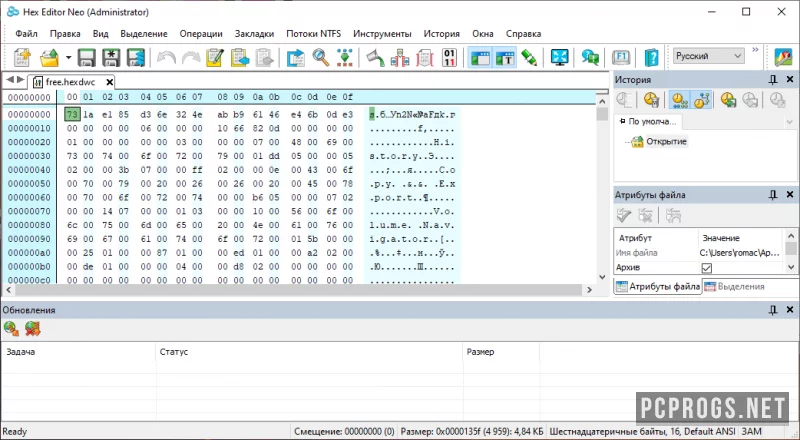Toggle the history branch tree view button

pyautogui.click(x=702, y=100)
